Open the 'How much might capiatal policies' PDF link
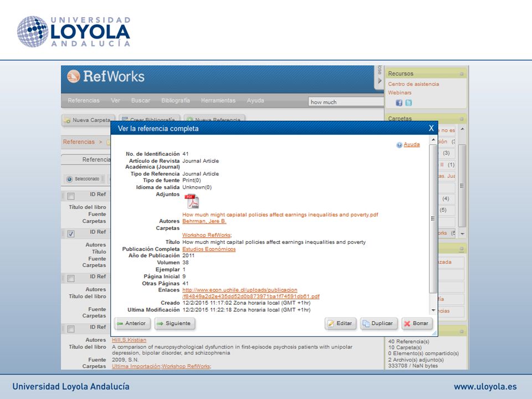 [x=280, y=214]
